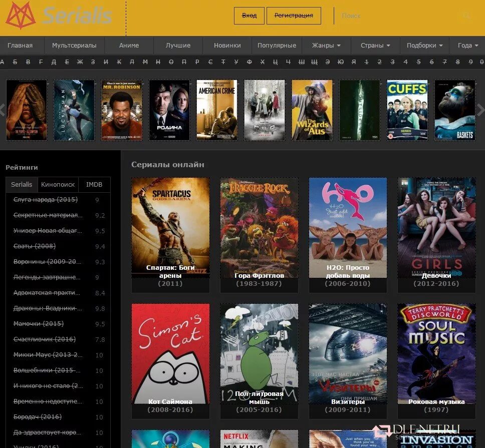This screenshot has width=485, height=448.
Task: Click the Регистрация button
Action: [x=294, y=16]
